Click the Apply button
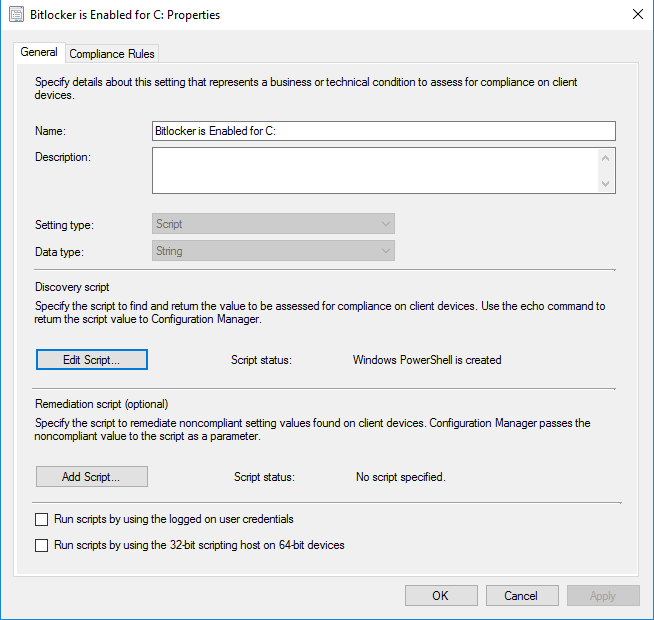Screen dimensions: 654x620 click(x=603, y=595)
